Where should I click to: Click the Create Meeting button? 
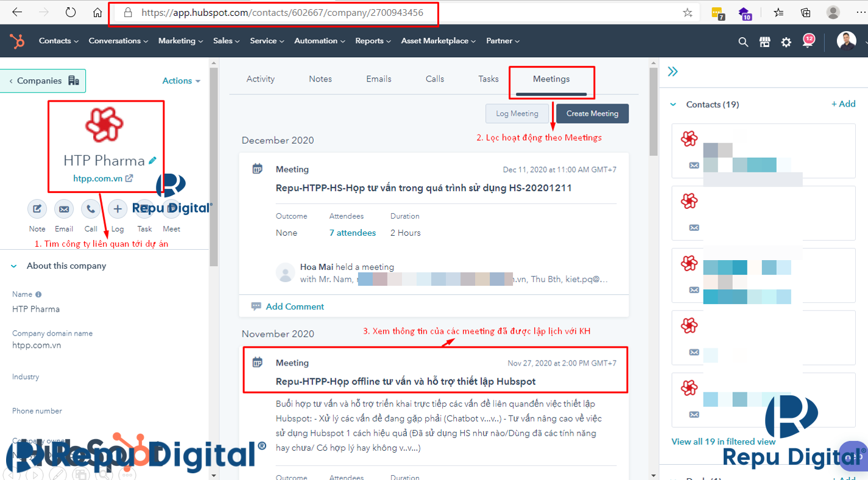592,113
